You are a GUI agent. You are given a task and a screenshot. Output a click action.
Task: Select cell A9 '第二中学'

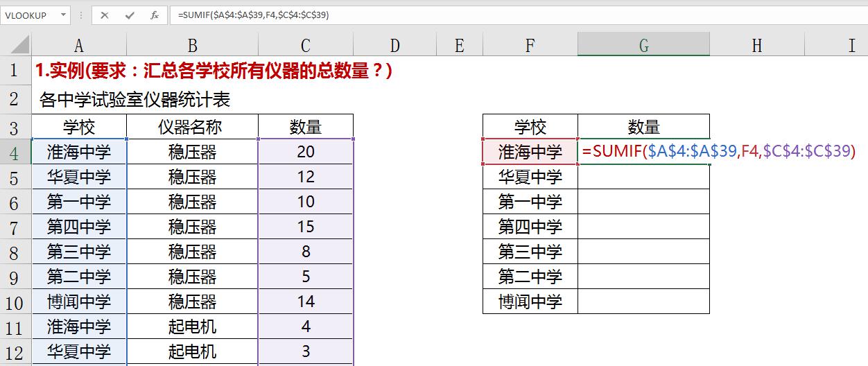pyautogui.click(x=79, y=277)
